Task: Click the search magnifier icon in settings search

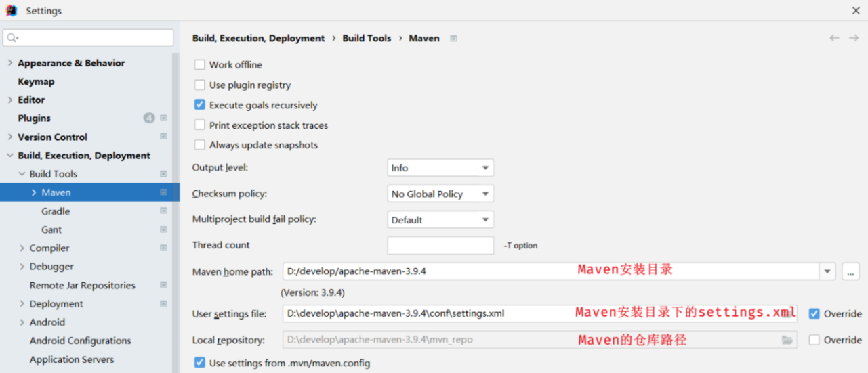Action: click(13, 38)
